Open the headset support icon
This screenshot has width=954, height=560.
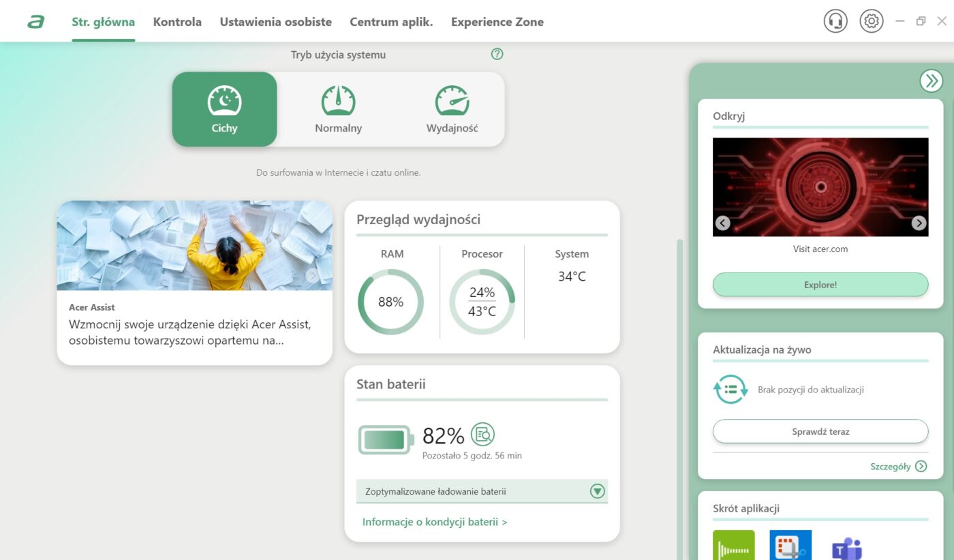(x=835, y=21)
